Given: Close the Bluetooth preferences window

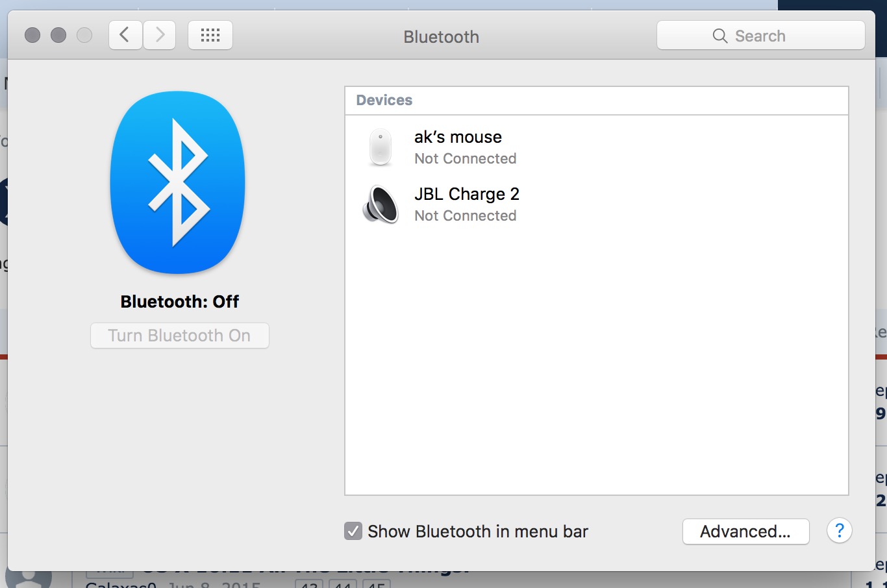Looking at the screenshot, I should point(32,35).
